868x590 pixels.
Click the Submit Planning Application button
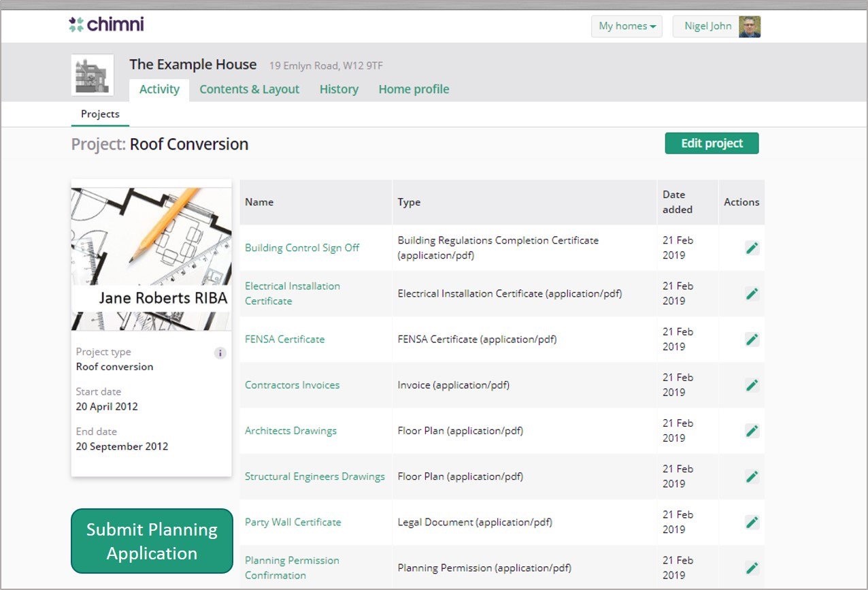(152, 541)
